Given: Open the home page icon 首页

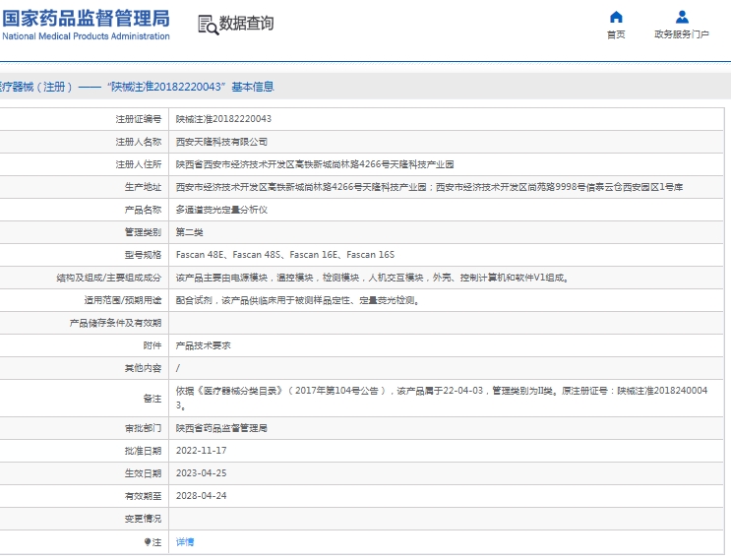Looking at the screenshot, I should tap(616, 18).
